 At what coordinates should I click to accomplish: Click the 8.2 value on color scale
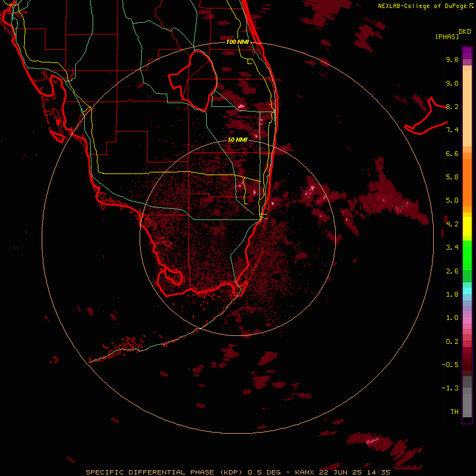452,106
